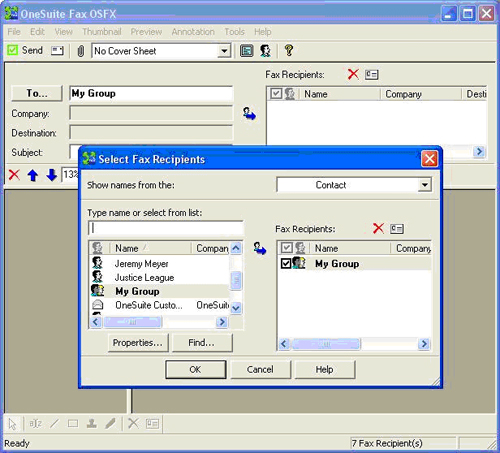Click the Send toolbar button
The height and width of the screenshot is (453, 500).
[25, 51]
